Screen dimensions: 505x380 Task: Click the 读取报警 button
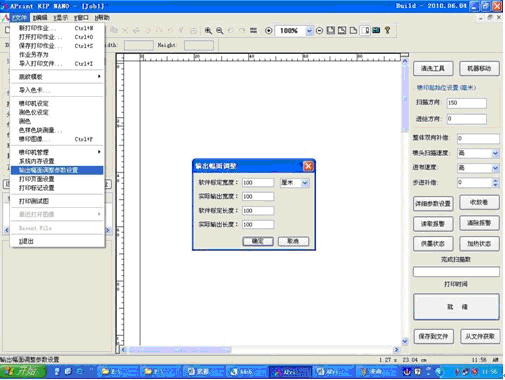click(433, 224)
